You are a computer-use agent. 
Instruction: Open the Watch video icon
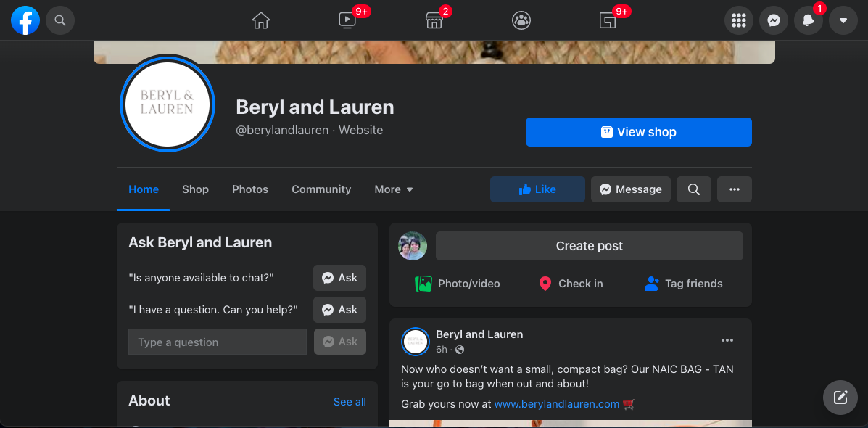(347, 20)
